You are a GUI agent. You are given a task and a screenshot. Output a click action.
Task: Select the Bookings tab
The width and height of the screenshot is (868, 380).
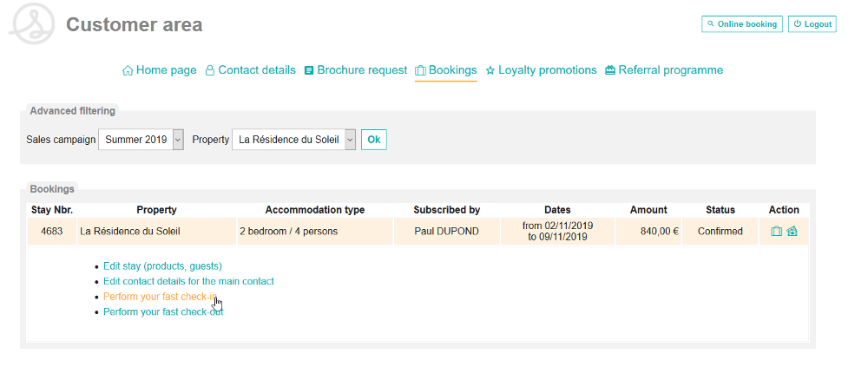pos(446,70)
